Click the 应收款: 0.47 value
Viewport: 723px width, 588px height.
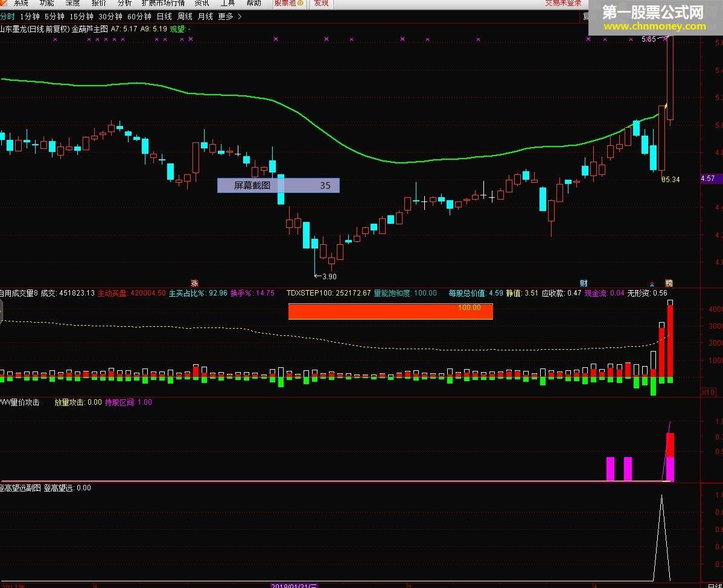pos(561,293)
